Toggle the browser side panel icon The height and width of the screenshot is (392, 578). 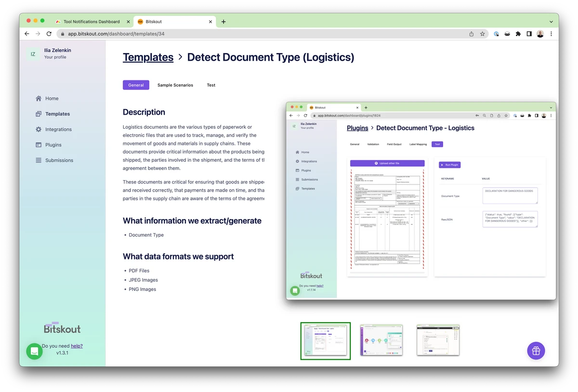529,34
